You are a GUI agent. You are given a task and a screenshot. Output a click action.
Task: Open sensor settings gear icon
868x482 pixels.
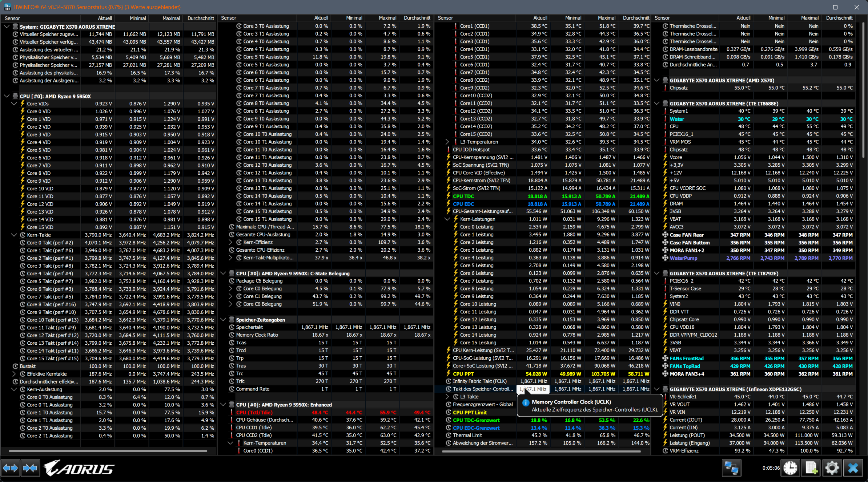(832, 468)
